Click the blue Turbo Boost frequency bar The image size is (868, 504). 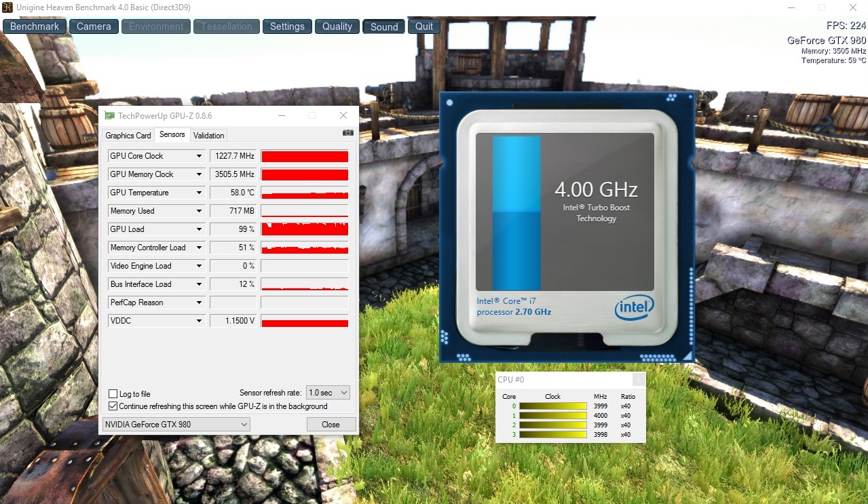(516, 213)
